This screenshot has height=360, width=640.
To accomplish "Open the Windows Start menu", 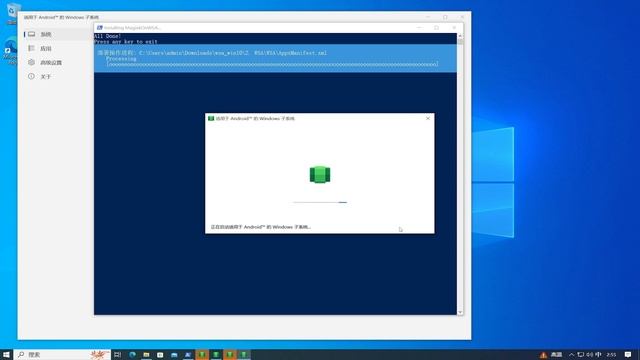I will (x=7, y=355).
